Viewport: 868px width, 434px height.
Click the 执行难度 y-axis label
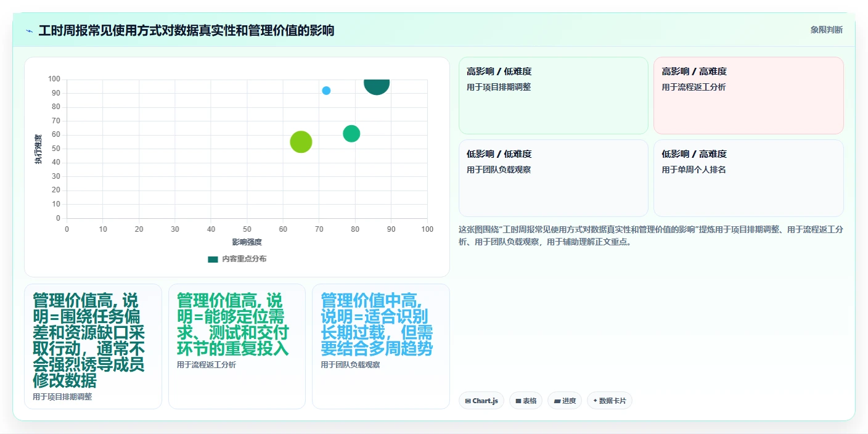point(38,149)
